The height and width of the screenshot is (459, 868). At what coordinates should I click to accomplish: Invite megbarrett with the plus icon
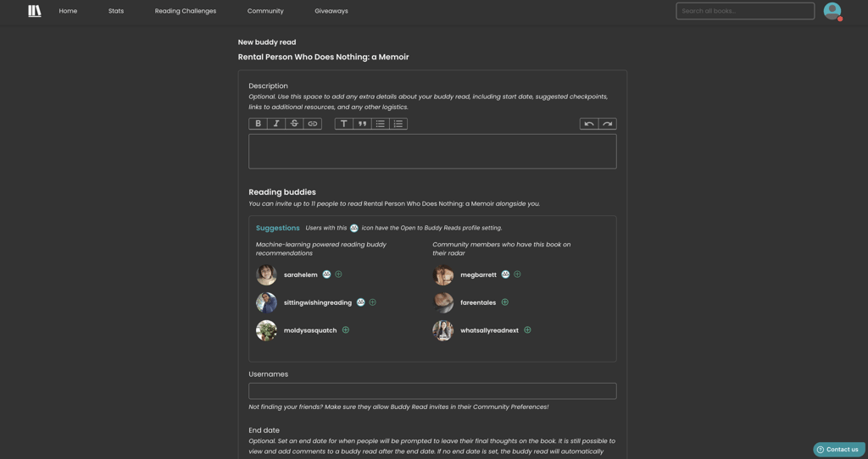[517, 274]
